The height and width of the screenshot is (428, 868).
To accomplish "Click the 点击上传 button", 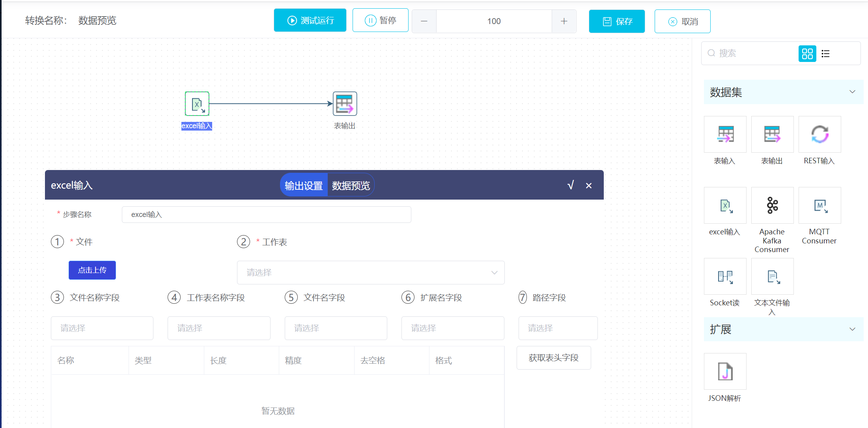I will (x=92, y=270).
